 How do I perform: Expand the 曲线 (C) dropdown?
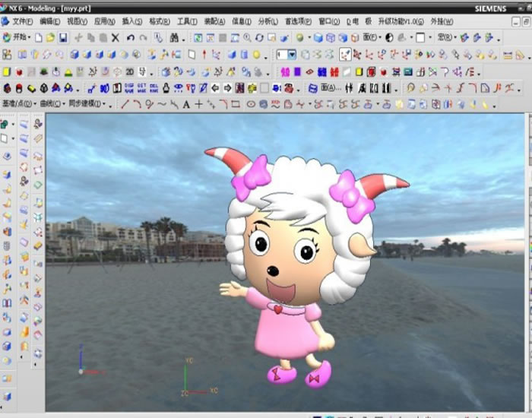[x=52, y=104]
